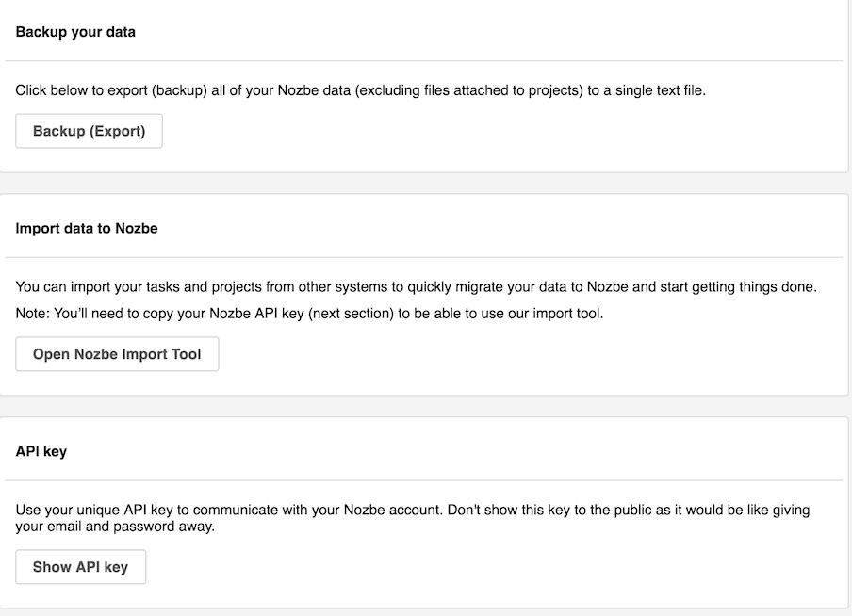Select the 'Import data to Nozbe' heading

coord(87,228)
